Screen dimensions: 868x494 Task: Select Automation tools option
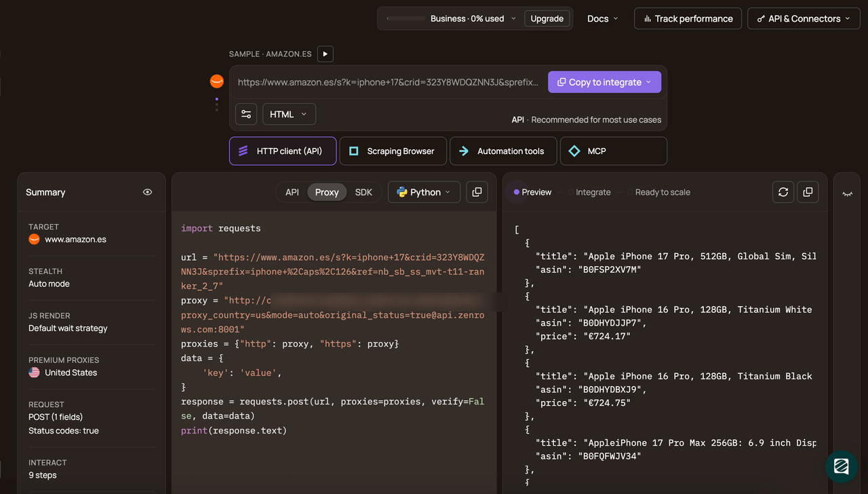[503, 151]
